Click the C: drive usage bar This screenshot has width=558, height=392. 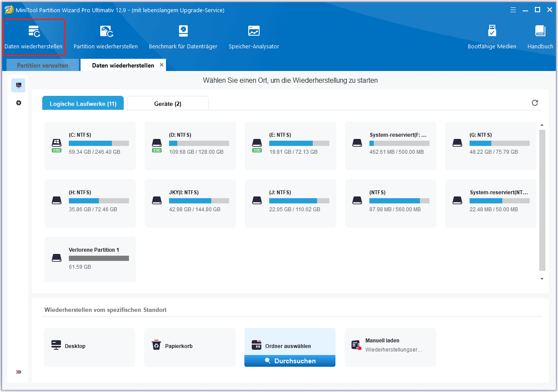click(x=99, y=143)
